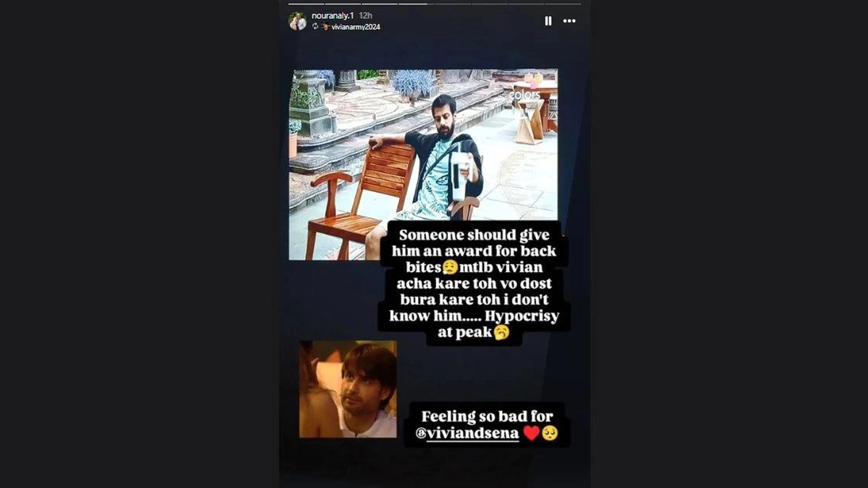Click the last story progress bar segment
The image size is (868, 488).
563,4
